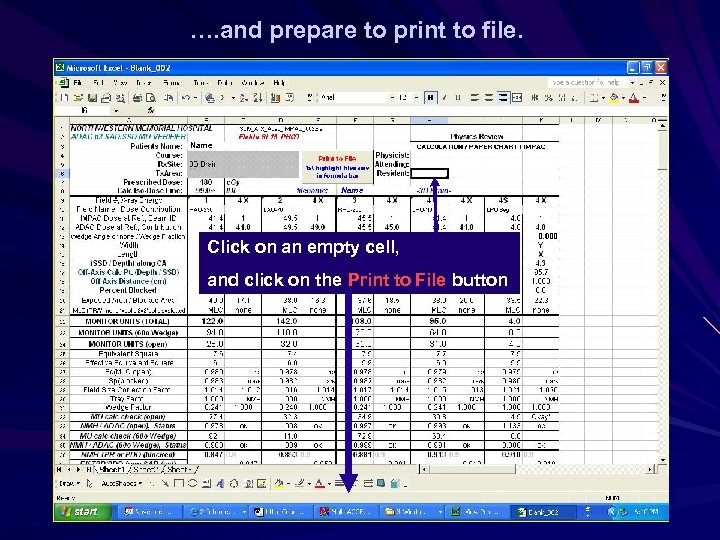Select the Oval tool in Drawing toolbar
Screen dimensions: 720x540
(x=192, y=483)
